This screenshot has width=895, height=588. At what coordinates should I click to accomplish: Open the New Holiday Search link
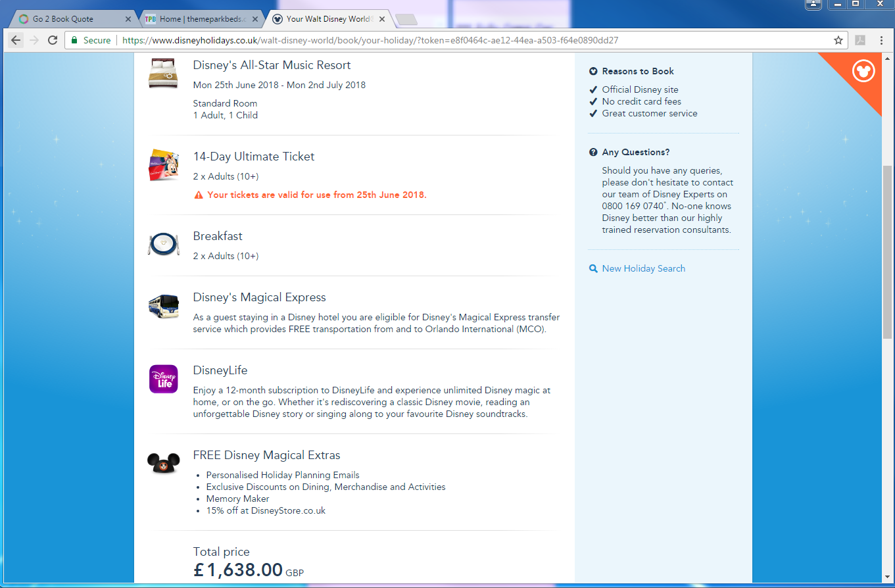point(644,268)
